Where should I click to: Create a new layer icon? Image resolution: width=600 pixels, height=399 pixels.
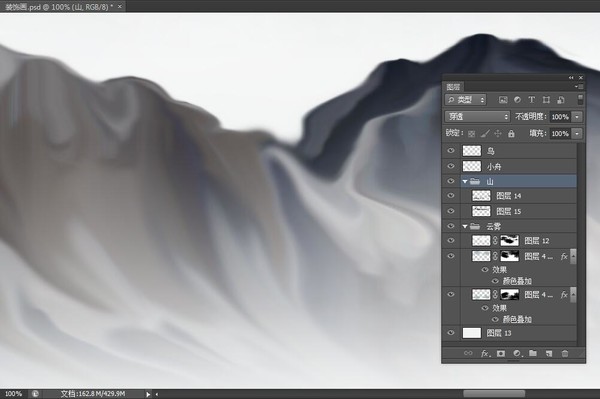(549, 353)
